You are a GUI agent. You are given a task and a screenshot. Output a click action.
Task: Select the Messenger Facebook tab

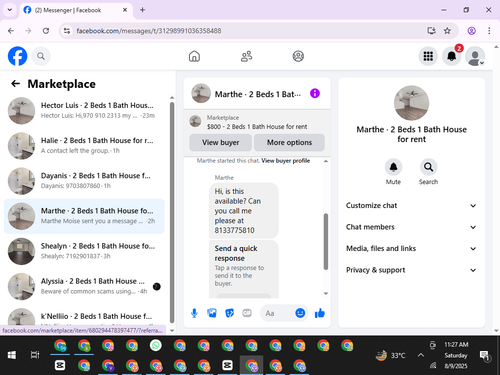pyautogui.click(x=76, y=10)
